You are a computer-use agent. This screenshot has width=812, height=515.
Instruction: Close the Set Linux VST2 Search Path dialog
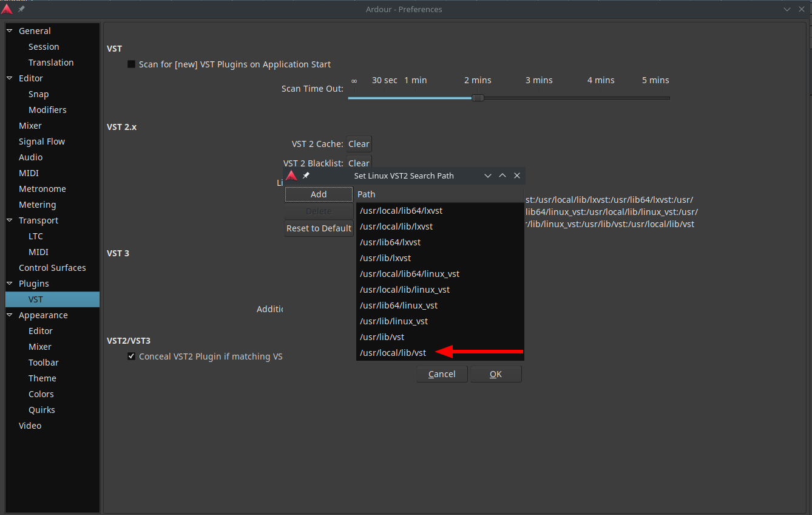pos(517,176)
